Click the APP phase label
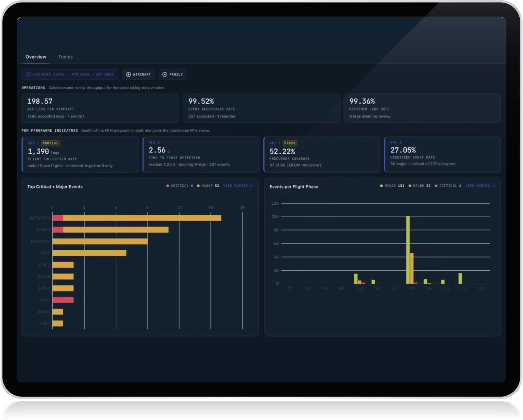523x420 pixels. [412, 288]
